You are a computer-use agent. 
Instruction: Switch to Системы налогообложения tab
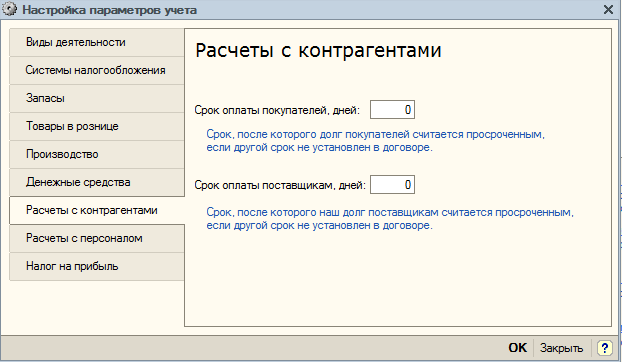coord(97,70)
